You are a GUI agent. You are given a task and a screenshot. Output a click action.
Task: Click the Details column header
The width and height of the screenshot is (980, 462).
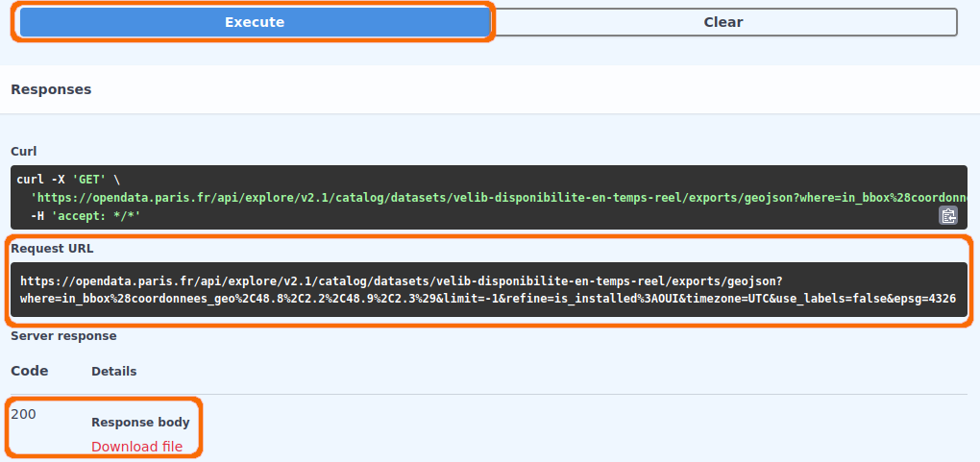(113, 372)
